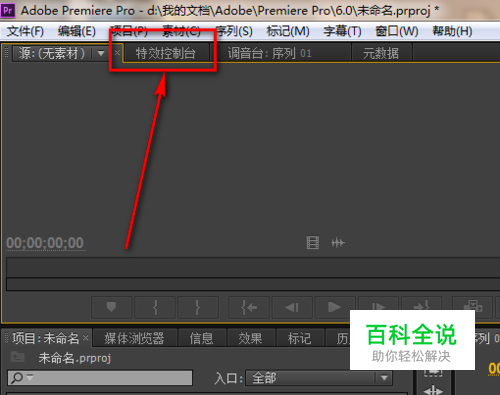Open the 编辑(E) menu
Screen dimensions: 500x395
tap(77, 31)
